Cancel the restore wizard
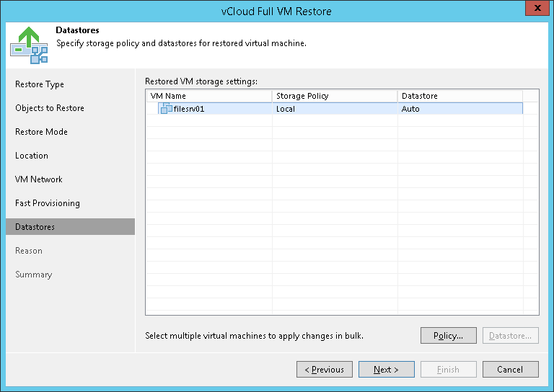 pos(510,370)
